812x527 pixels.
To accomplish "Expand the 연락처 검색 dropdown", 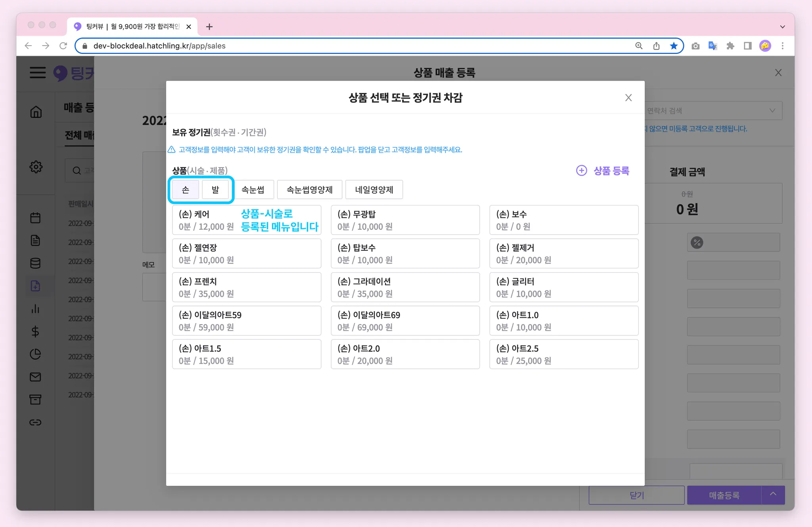I will tap(772, 111).
